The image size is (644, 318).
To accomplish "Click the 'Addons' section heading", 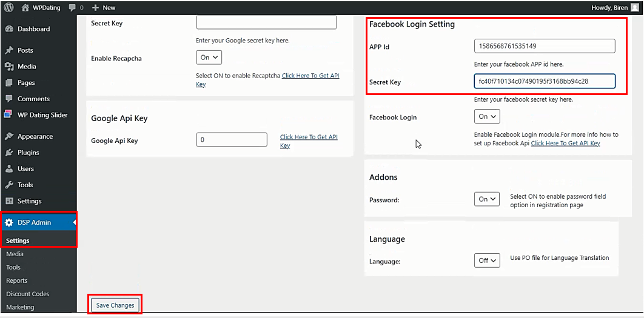I will 383,177.
